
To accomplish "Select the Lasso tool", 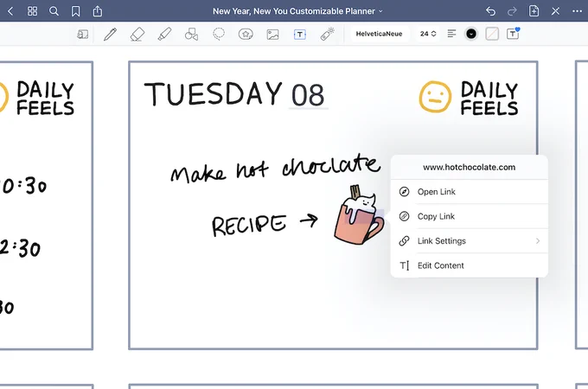I will point(219,34).
